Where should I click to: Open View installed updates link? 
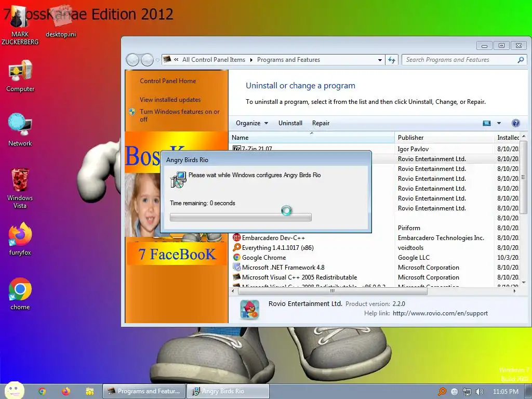coord(170,99)
